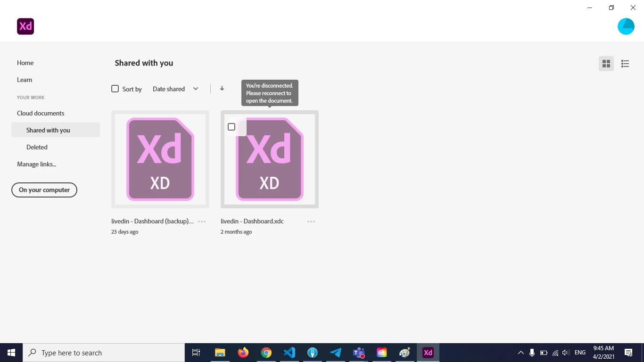644x362 pixels.
Task: Click the blue microphone app in the taskbar
Action: point(313,353)
